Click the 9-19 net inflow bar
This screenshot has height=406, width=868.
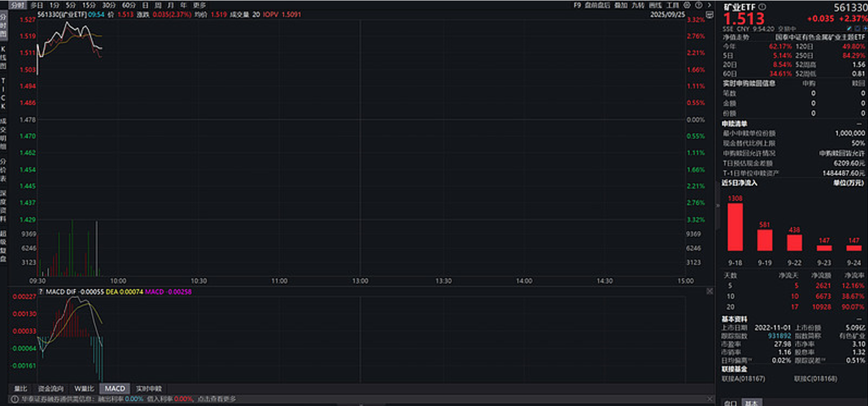pos(764,240)
